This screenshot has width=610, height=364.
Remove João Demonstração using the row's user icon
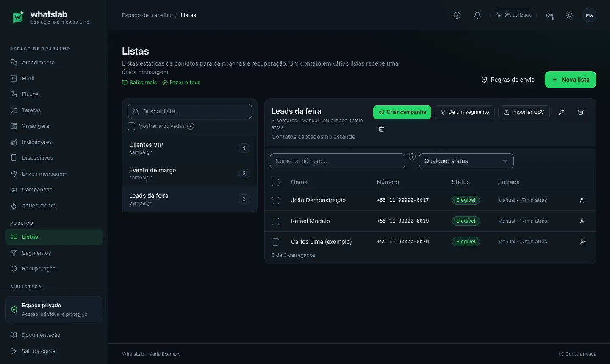click(583, 200)
